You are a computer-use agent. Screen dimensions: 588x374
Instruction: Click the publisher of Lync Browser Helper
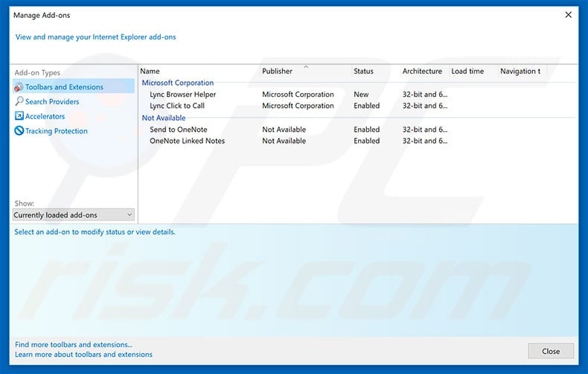[x=298, y=95]
